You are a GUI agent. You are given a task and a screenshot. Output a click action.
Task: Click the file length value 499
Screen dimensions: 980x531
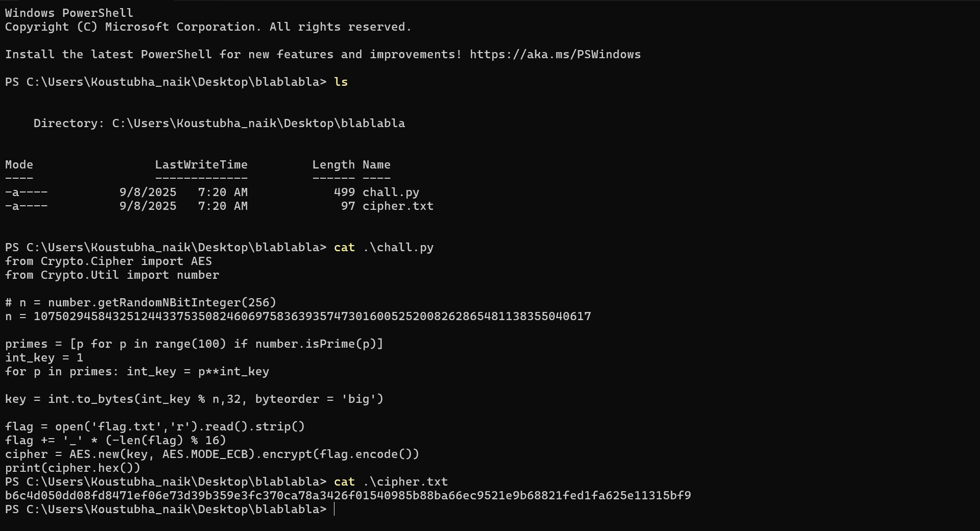tap(344, 192)
